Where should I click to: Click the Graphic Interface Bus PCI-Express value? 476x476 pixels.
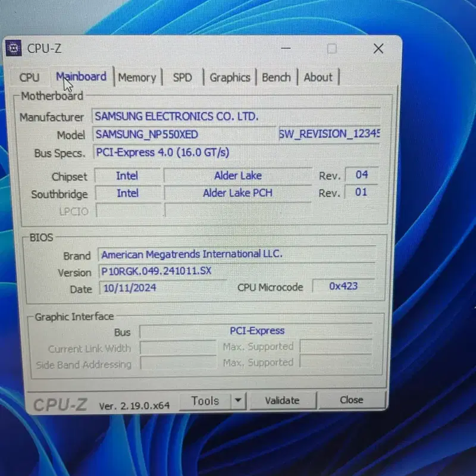click(256, 331)
